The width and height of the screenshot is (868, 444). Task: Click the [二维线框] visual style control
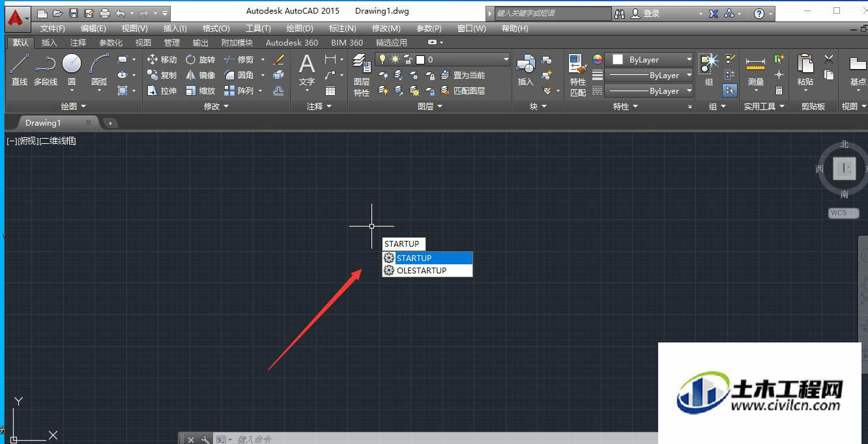point(58,141)
